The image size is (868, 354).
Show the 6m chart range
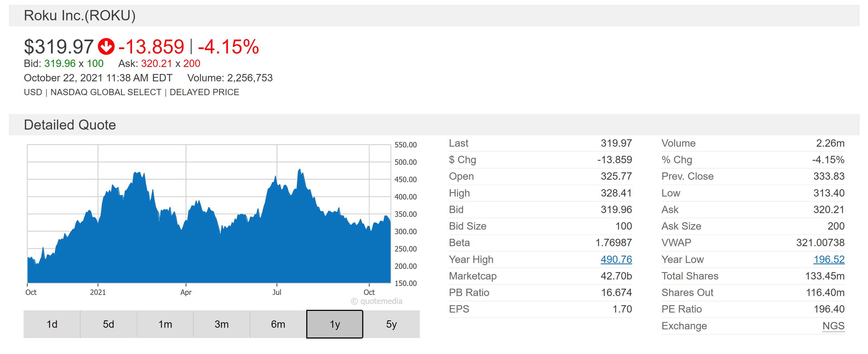point(278,324)
